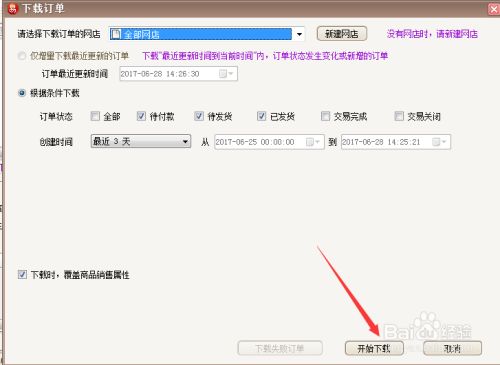This screenshot has height=365, width=500.
Task: Click the 新建网店 button
Action: coord(342,34)
